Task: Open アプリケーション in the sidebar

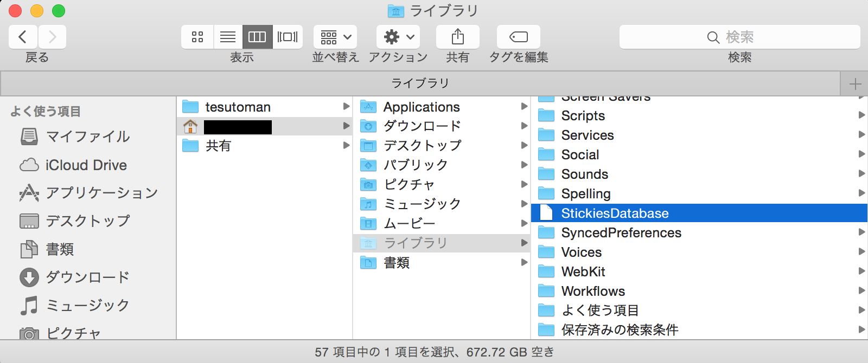Action: coord(101,193)
